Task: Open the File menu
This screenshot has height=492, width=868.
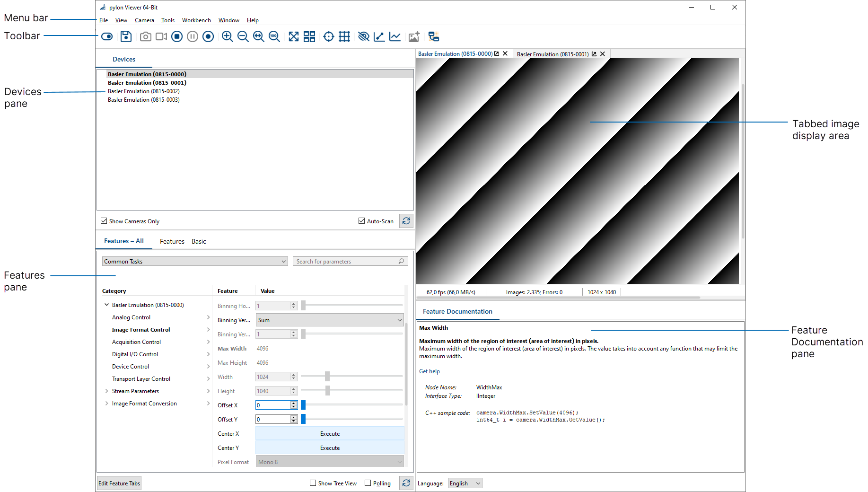Action: tap(104, 20)
